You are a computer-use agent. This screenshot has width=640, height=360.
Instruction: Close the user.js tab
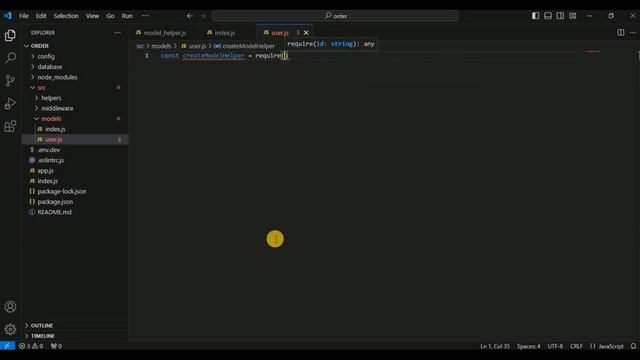pos(306,33)
